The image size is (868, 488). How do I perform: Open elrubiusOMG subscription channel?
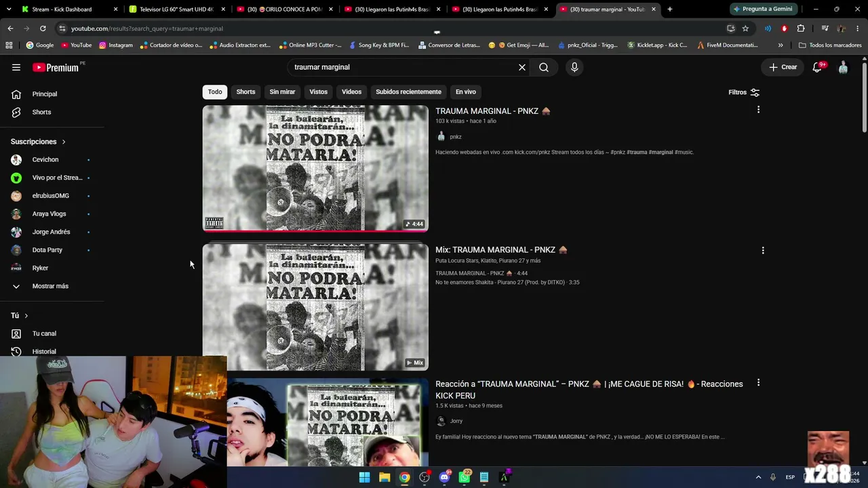51,196
